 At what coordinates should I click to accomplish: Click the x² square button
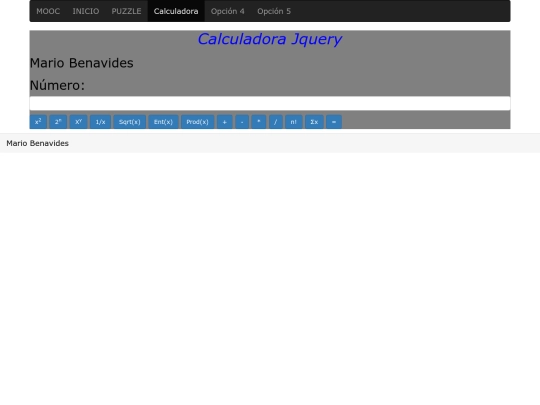click(x=38, y=122)
